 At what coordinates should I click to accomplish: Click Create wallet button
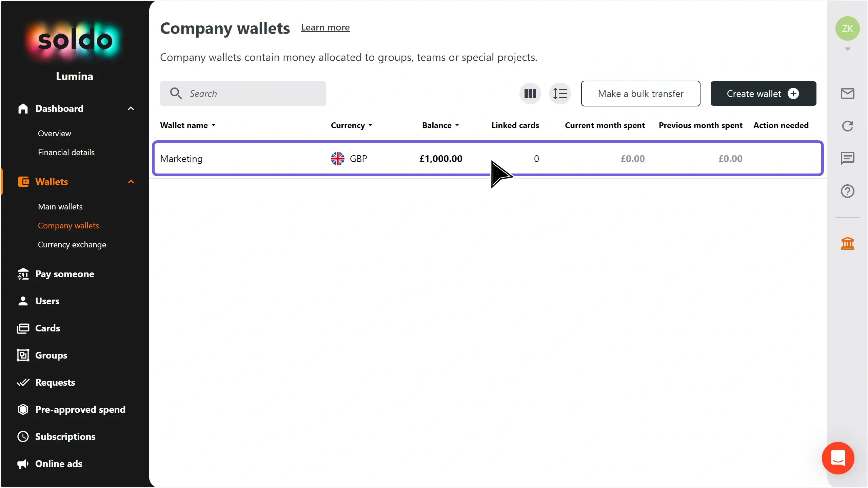[x=763, y=94]
